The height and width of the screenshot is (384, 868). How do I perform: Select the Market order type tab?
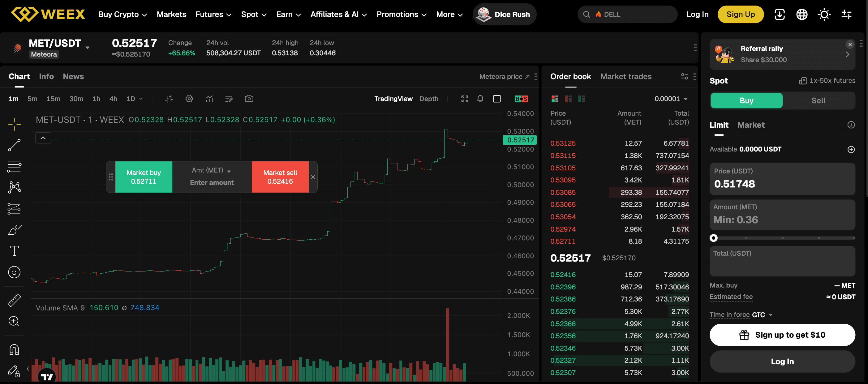[751, 125]
